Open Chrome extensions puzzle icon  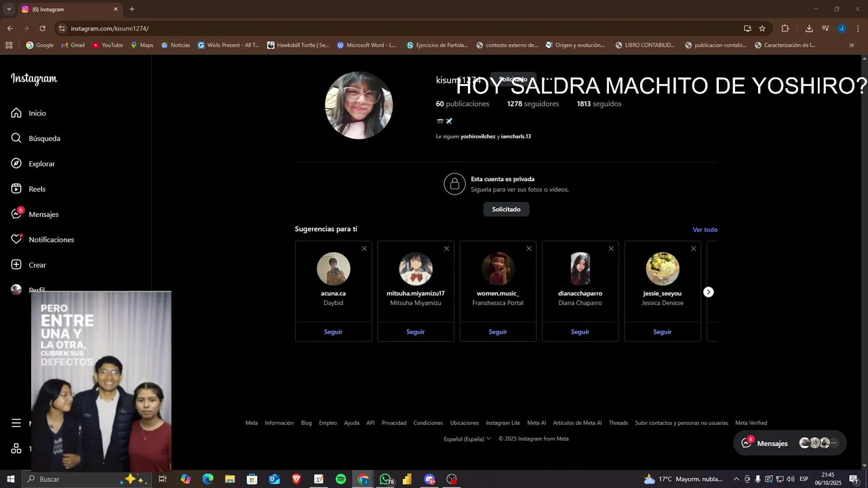[x=785, y=28]
